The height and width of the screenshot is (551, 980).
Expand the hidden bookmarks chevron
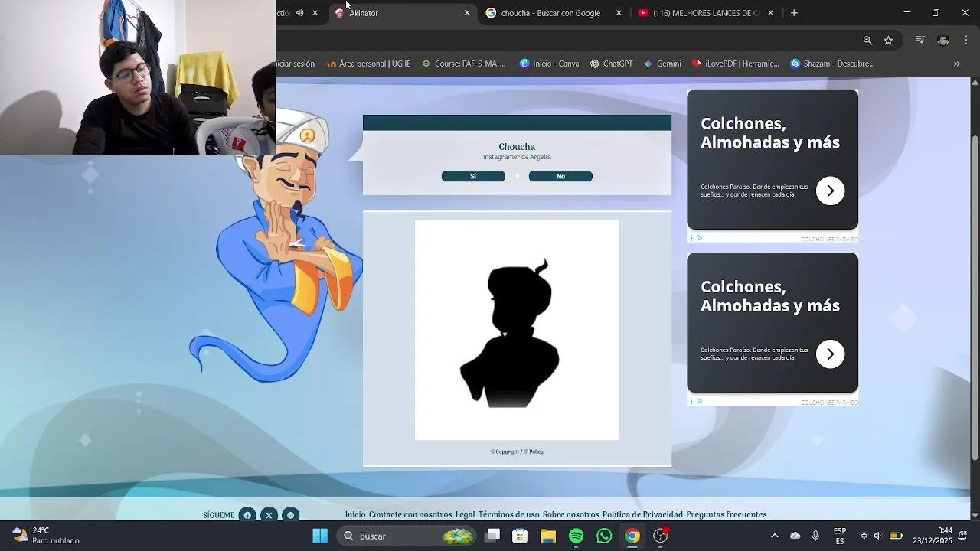(956, 64)
